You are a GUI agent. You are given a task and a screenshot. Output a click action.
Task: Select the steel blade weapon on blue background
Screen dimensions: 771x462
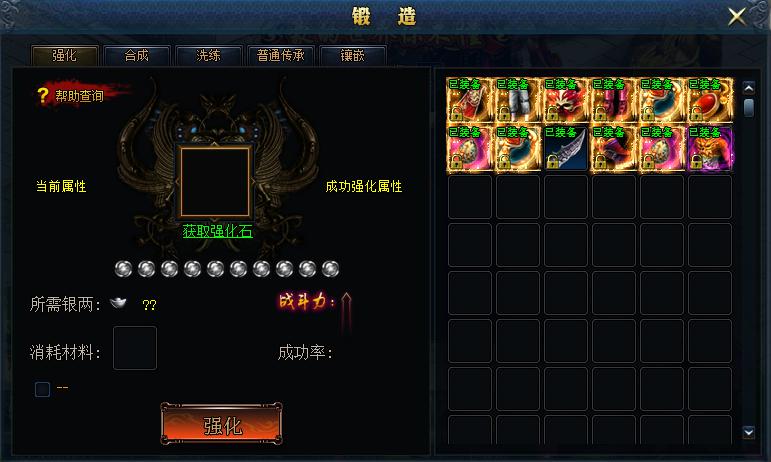click(565, 148)
